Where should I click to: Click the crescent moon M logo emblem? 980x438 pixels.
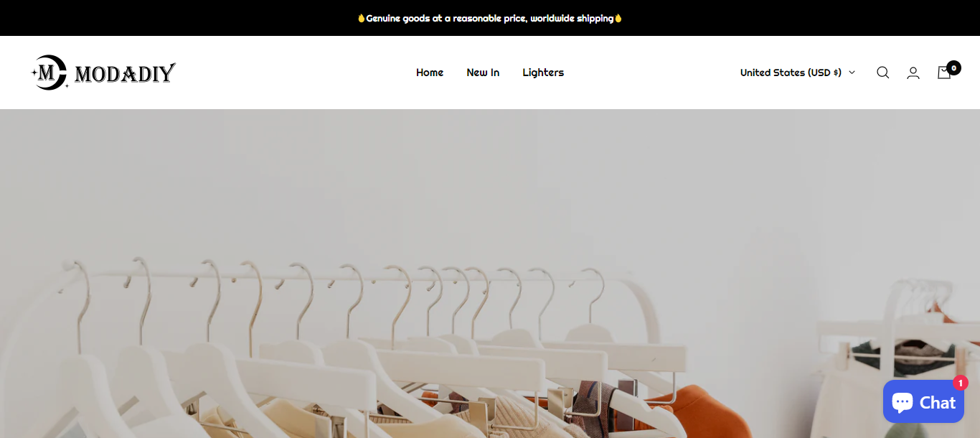click(x=50, y=73)
